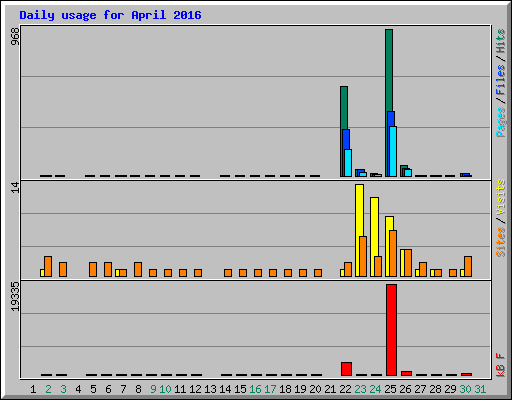The height and width of the screenshot is (400, 512).
Task: Click the small red KB bar for day 26
Action: tap(406, 373)
